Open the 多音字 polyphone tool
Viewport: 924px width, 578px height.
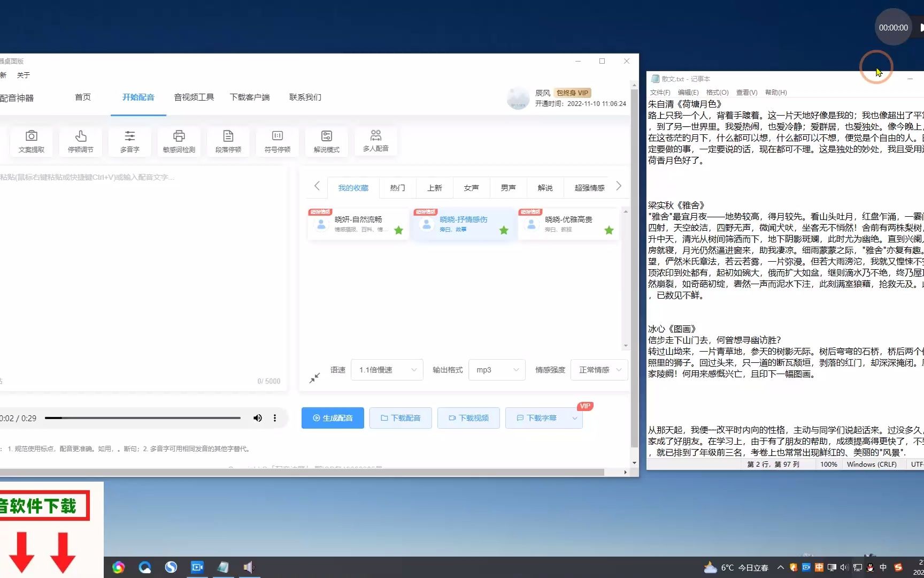point(130,142)
